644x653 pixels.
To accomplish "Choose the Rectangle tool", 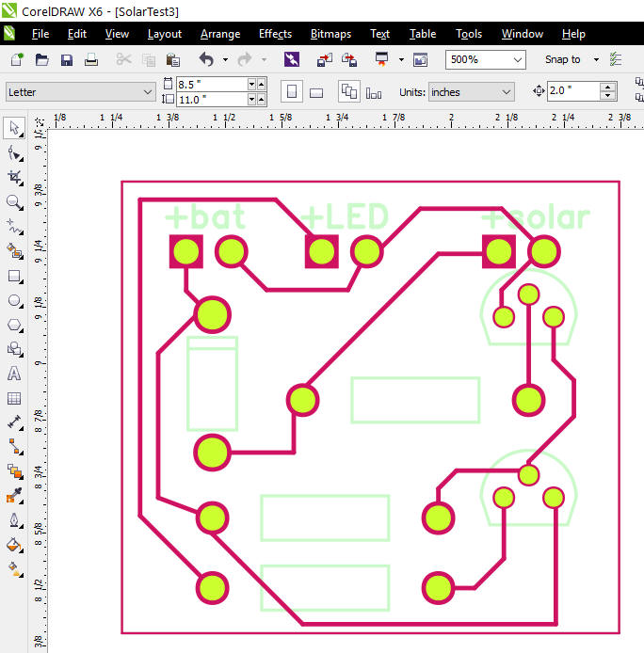I will 14,276.
